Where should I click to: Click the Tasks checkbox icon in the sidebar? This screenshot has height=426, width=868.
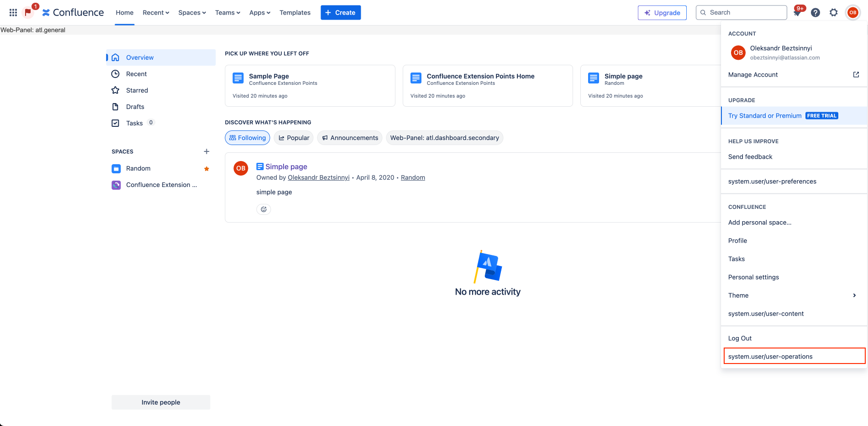pyautogui.click(x=116, y=123)
